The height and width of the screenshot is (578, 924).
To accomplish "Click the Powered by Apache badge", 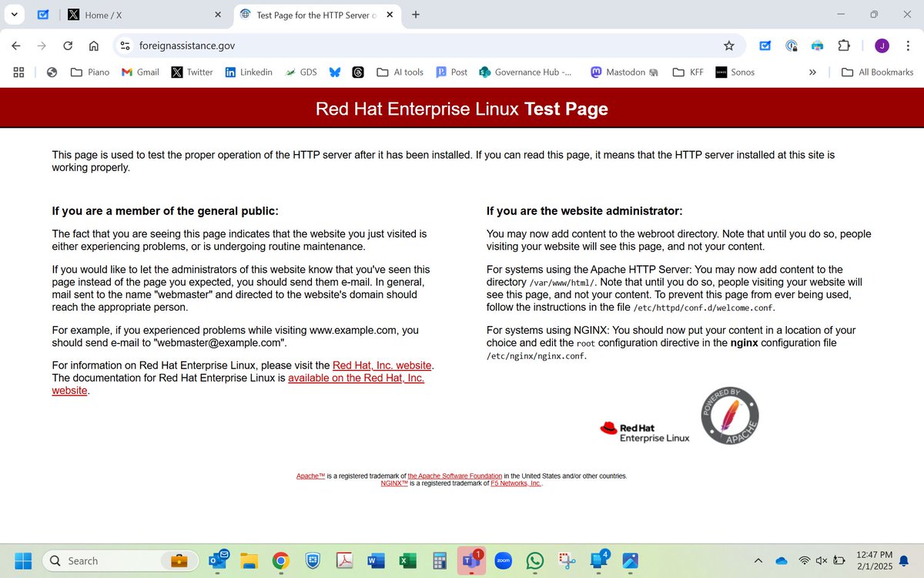I will tap(730, 416).
